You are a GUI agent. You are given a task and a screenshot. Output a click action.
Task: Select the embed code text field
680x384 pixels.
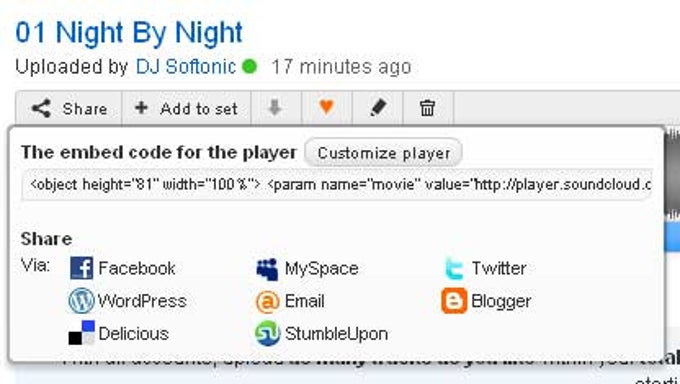(x=337, y=185)
